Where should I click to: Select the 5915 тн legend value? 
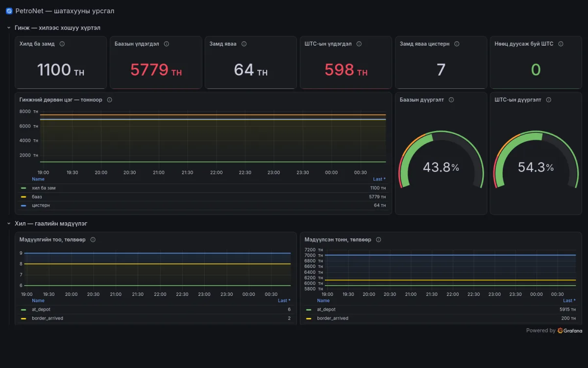pyautogui.click(x=567, y=310)
